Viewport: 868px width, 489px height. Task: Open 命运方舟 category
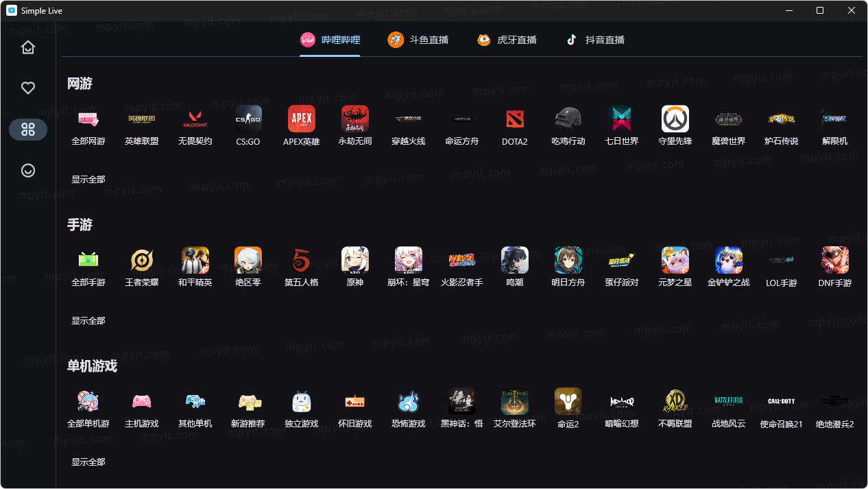click(x=462, y=126)
